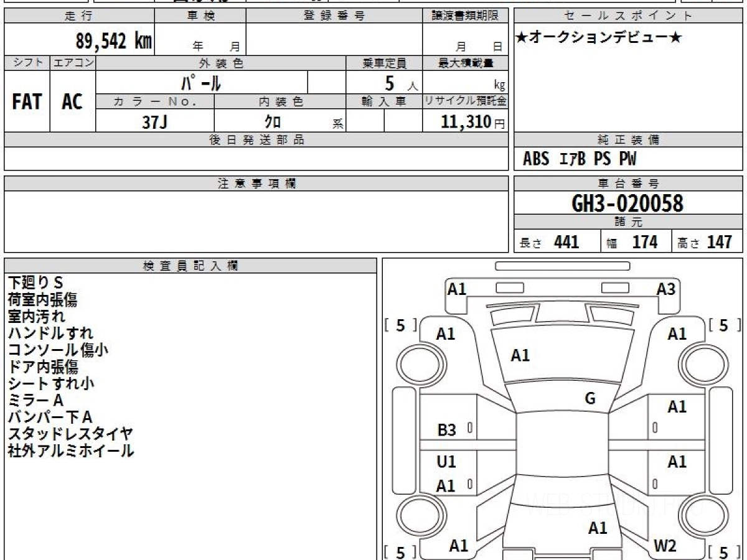This screenshot has height=560, width=747.
Task: Select the inspector note ミラーA
Action: 36,401
